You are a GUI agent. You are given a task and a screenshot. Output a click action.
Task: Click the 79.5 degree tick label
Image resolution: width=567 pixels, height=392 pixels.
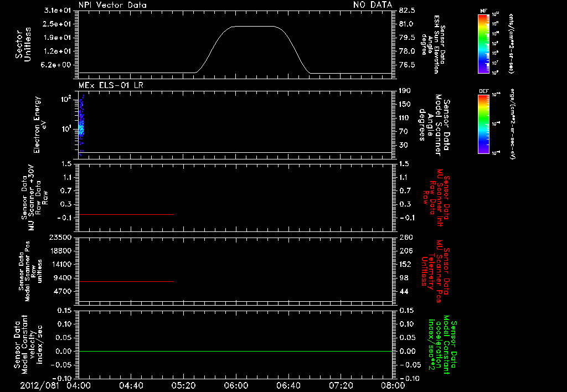407,38
